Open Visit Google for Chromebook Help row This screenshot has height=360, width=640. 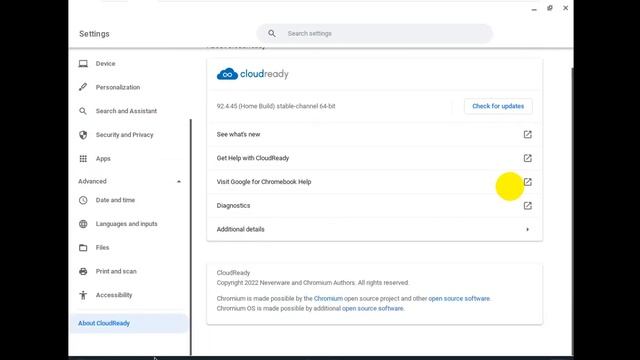coord(374,182)
